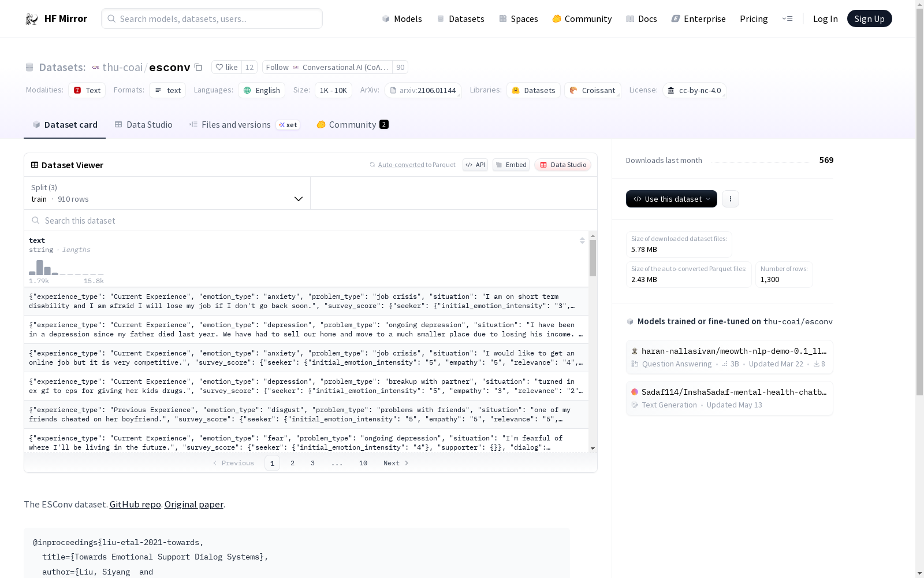Viewport: 924px width, 578px height.
Task: Open the first row about short term disability
Action: pos(306,301)
